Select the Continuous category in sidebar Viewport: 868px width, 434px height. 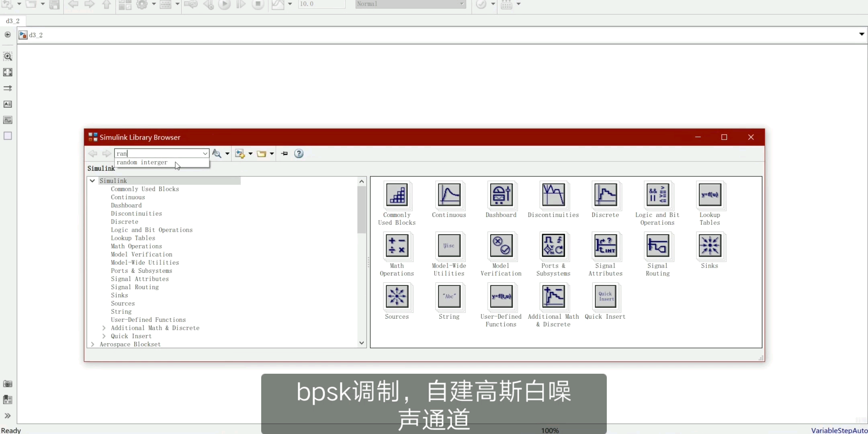tap(127, 197)
